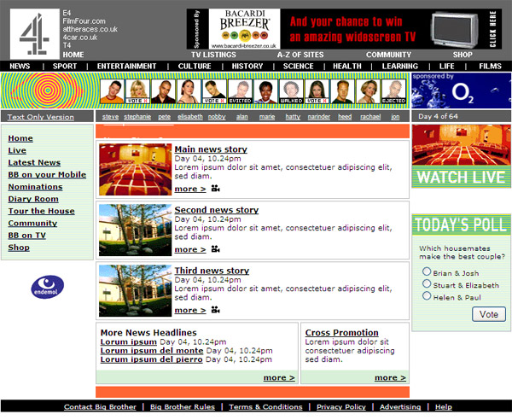The image size is (512, 420).
Task: Open Lorum ipsum del monte headline
Action: coord(152,351)
